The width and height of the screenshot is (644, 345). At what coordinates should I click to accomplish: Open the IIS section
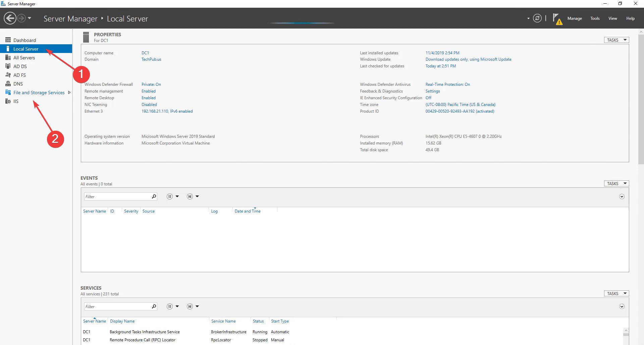pyautogui.click(x=15, y=101)
